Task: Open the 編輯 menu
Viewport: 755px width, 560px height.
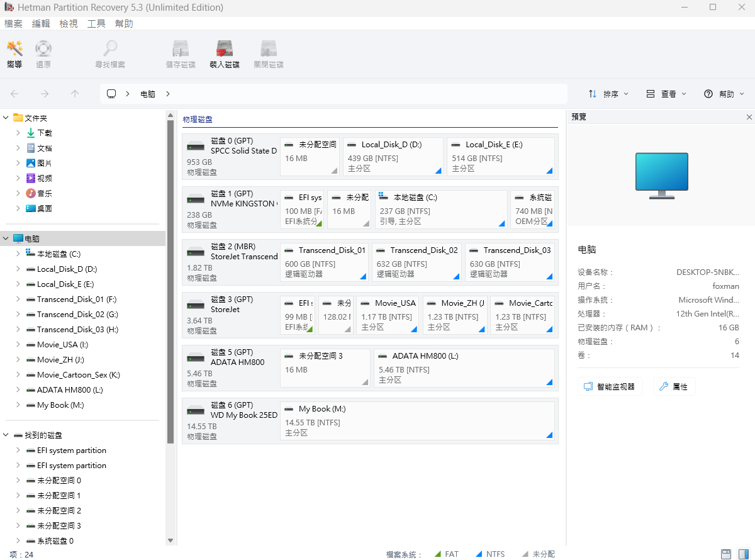Action: [41, 24]
